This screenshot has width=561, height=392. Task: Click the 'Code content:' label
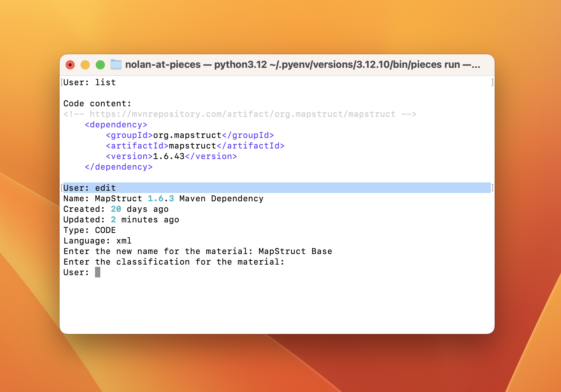(97, 104)
